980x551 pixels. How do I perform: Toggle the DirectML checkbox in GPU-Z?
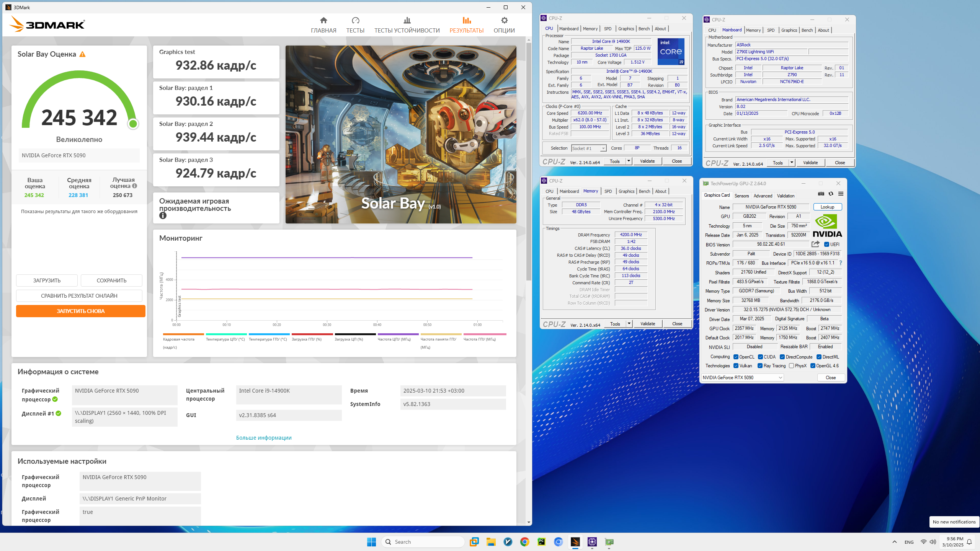tap(819, 357)
